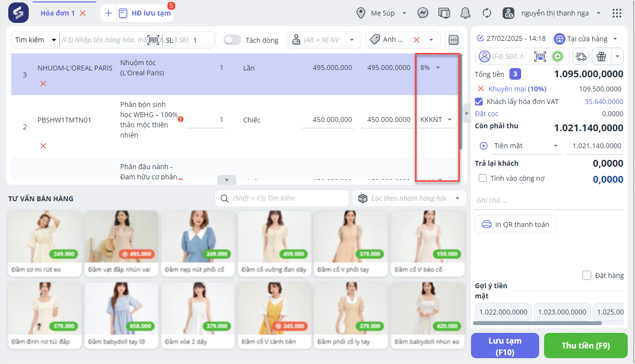Screen dimensions: 635x364
Task: Add a new customer with green plus
Action: click(558, 56)
